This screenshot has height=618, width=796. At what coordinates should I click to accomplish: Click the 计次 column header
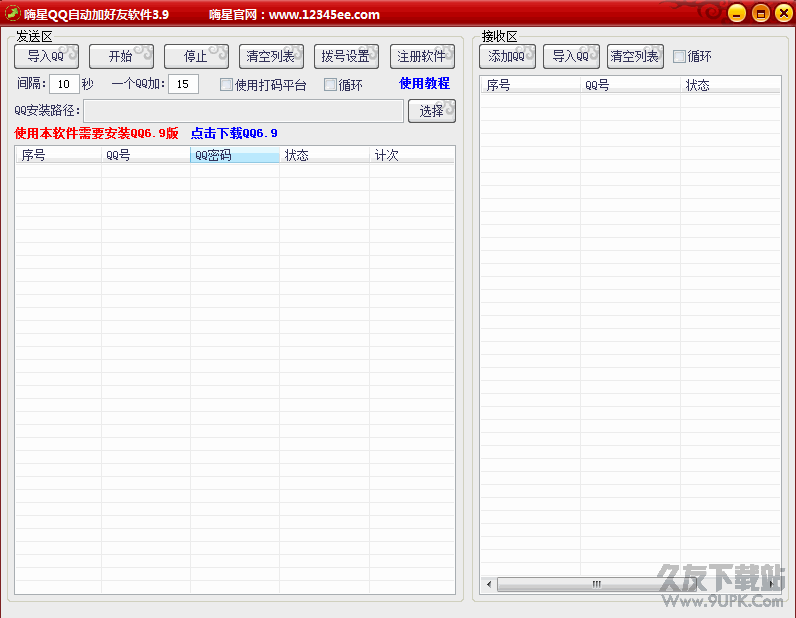412,155
